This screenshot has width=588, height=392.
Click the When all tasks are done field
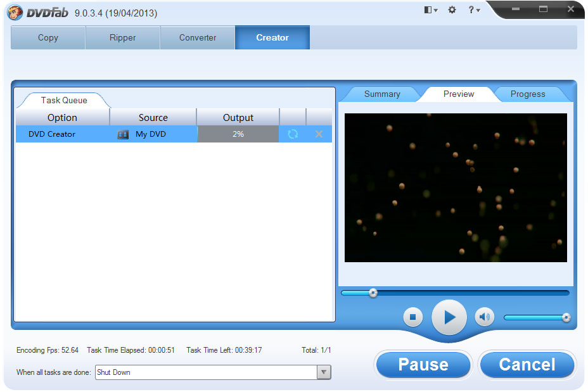click(213, 372)
